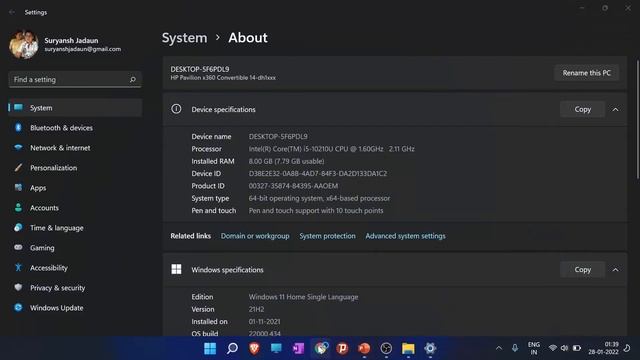Click the focus assist moon icon

click(x=627, y=348)
